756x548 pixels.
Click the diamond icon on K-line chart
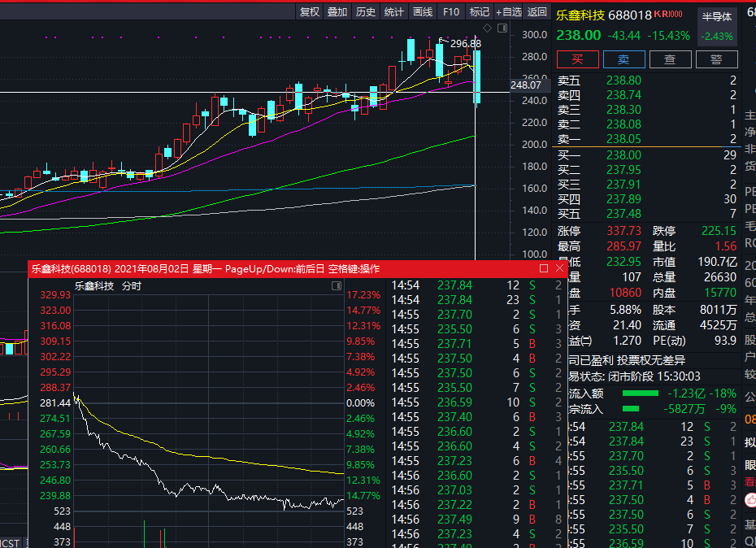[x=488, y=28]
